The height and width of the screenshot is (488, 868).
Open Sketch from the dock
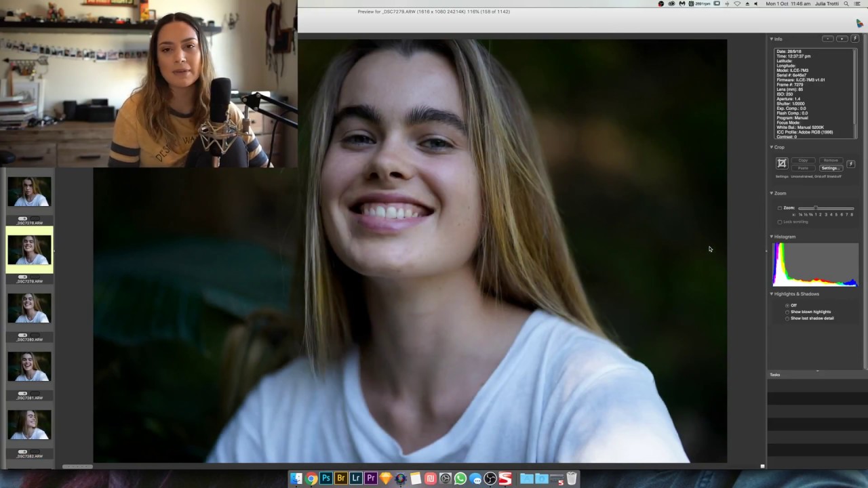(386, 479)
